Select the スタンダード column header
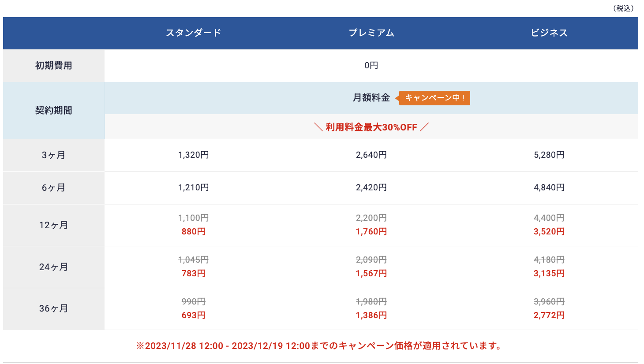The image size is (644, 364). (x=194, y=33)
